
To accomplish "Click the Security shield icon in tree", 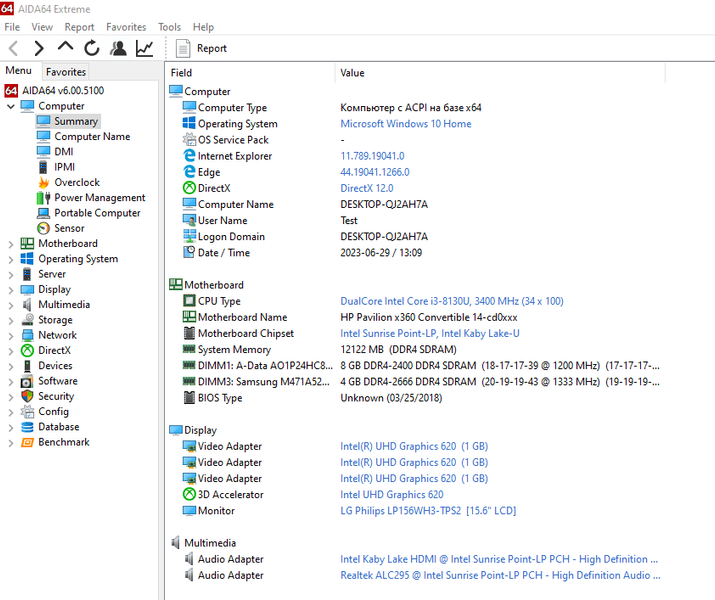I will [x=27, y=396].
